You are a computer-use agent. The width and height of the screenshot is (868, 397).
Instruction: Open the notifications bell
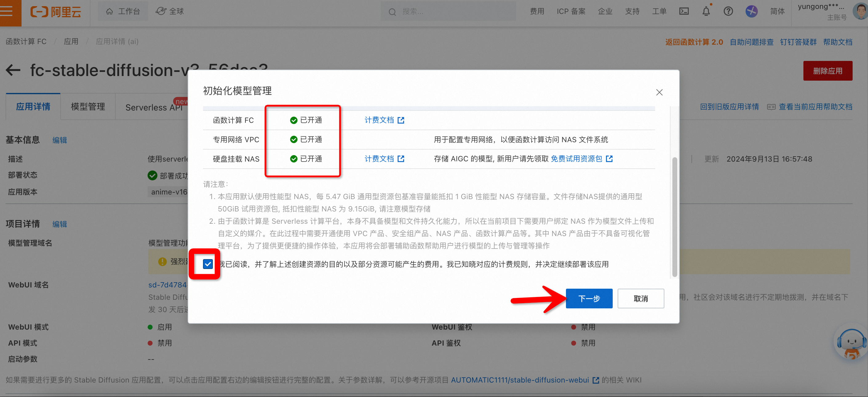pyautogui.click(x=706, y=11)
